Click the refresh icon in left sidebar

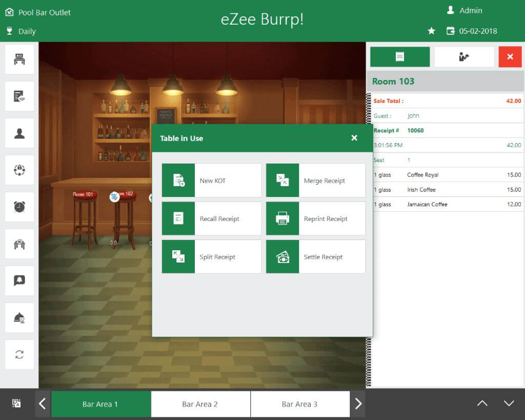[19, 354]
